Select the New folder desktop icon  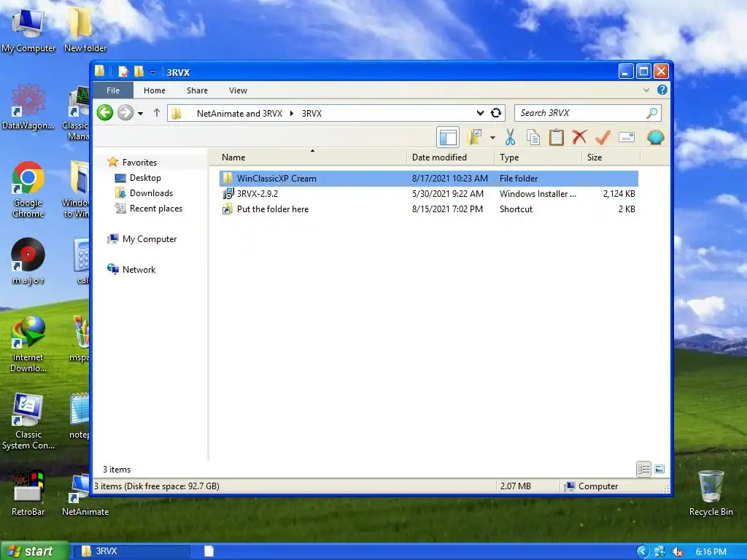85,29
